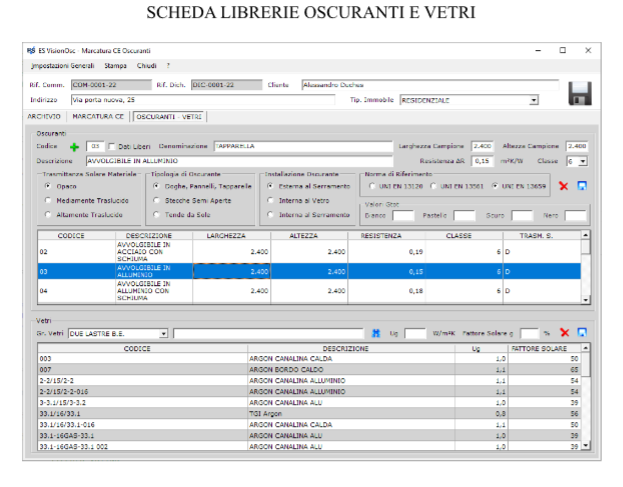This screenshot has width=623, height=487.
Task: Click the Cliente input field
Action: 430,85
